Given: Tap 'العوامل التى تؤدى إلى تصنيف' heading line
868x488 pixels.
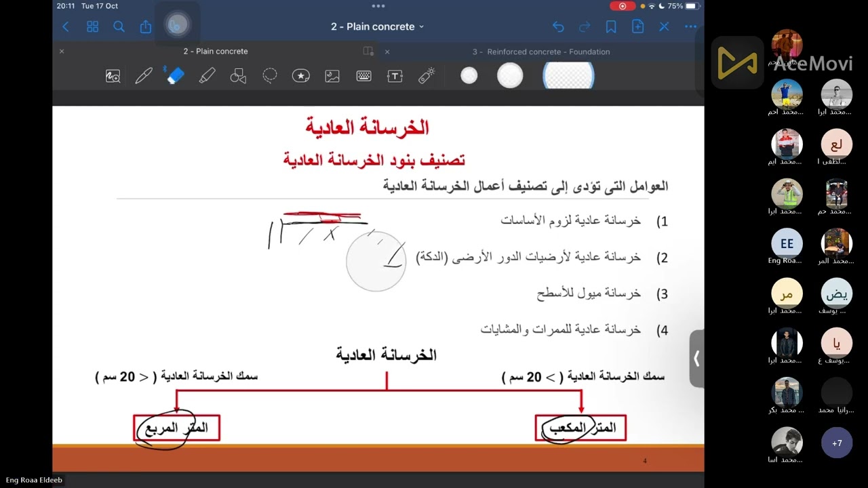Looking at the screenshot, I should 526,186.
